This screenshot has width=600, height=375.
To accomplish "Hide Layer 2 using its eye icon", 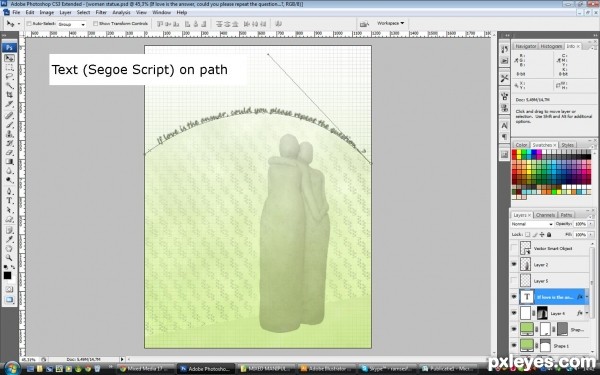I will 514,264.
